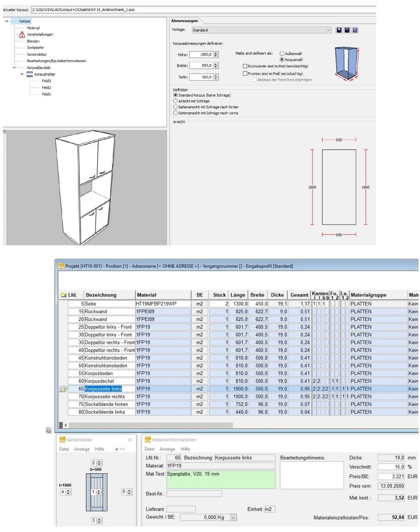Select Feld3 in the tree
The height and width of the screenshot is (532, 420).
[46, 81]
